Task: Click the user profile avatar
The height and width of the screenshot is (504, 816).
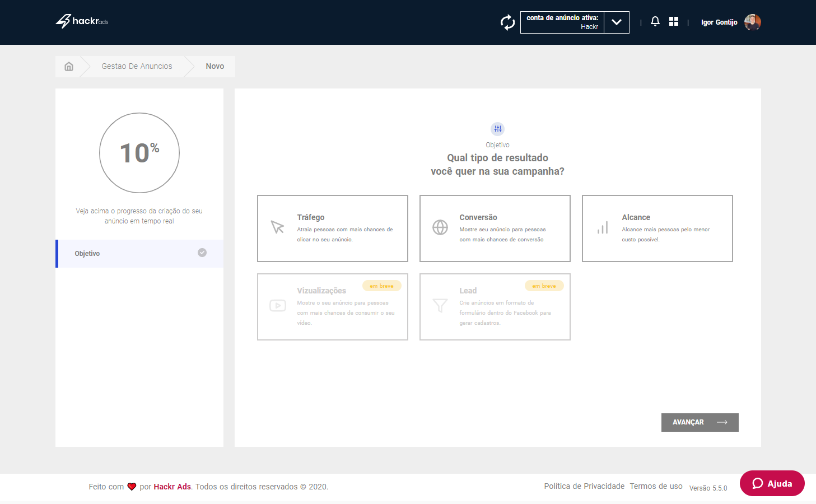Action: pyautogui.click(x=752, y=22)
